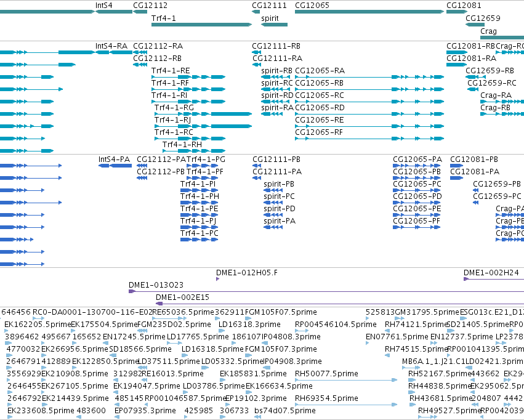Select EST label LD17765.5prime
This screenshot has height=420, width=524.
tap(198, 337)
